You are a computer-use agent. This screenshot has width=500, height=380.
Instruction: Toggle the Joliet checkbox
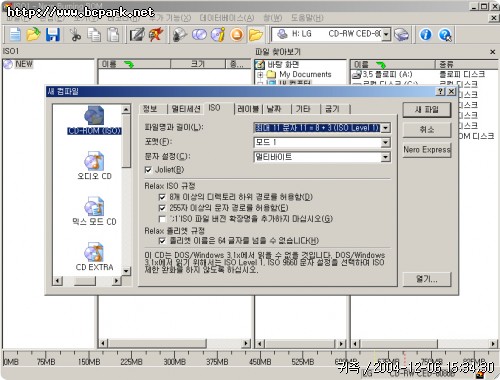click(x=148, y=170)
